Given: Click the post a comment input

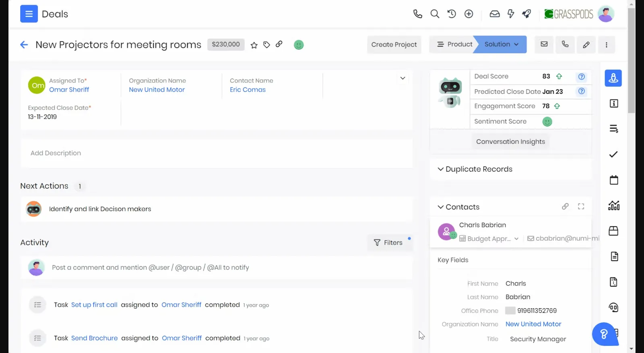Looking at the screenshot, I should 217,268.
